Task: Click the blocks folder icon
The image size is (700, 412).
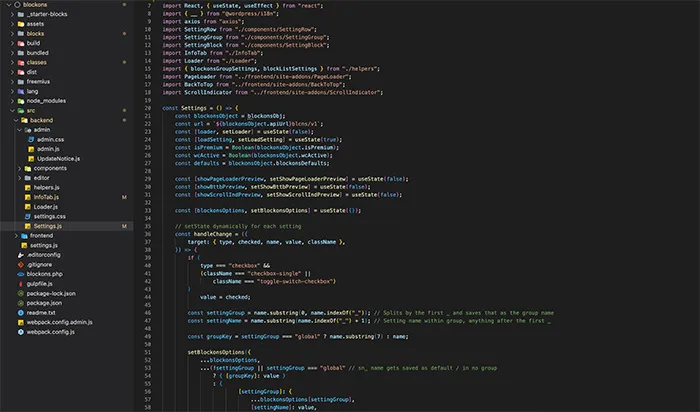Action: [x=21, y=34]
